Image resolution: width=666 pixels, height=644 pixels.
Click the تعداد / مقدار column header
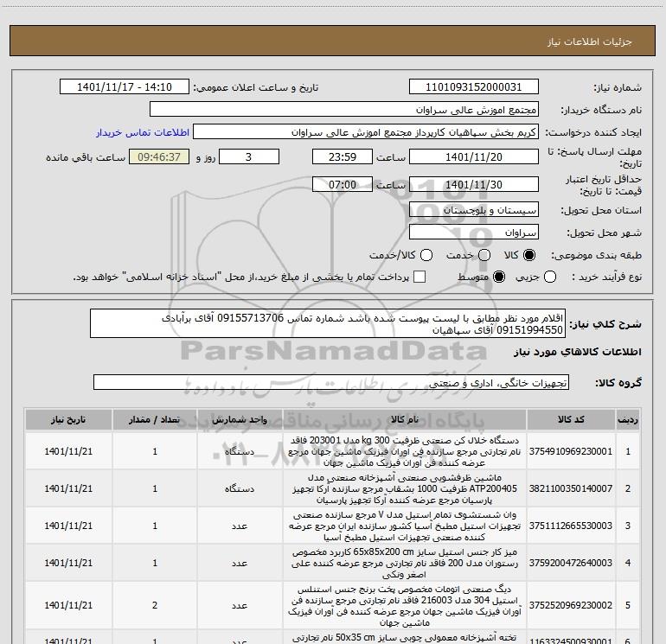coord(155,419)
